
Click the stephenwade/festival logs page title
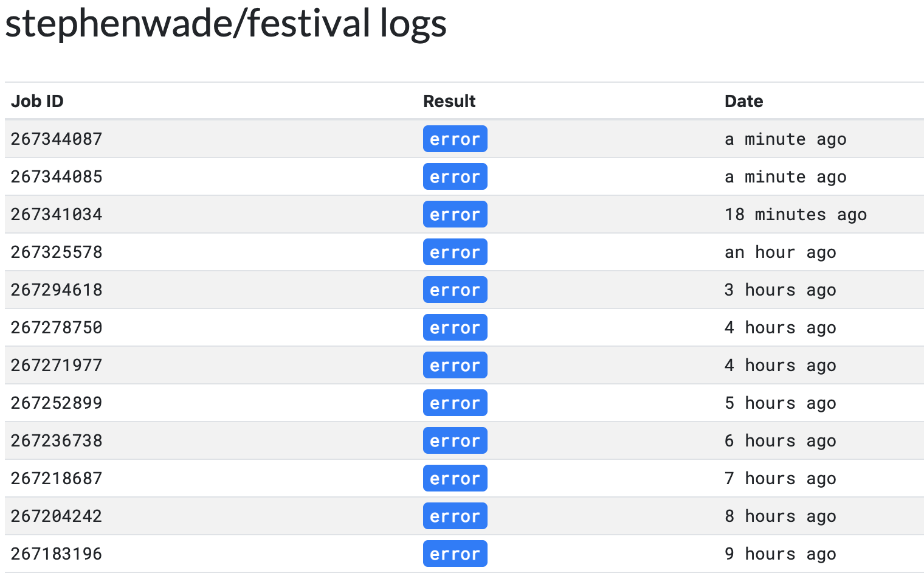pos(225,24)
